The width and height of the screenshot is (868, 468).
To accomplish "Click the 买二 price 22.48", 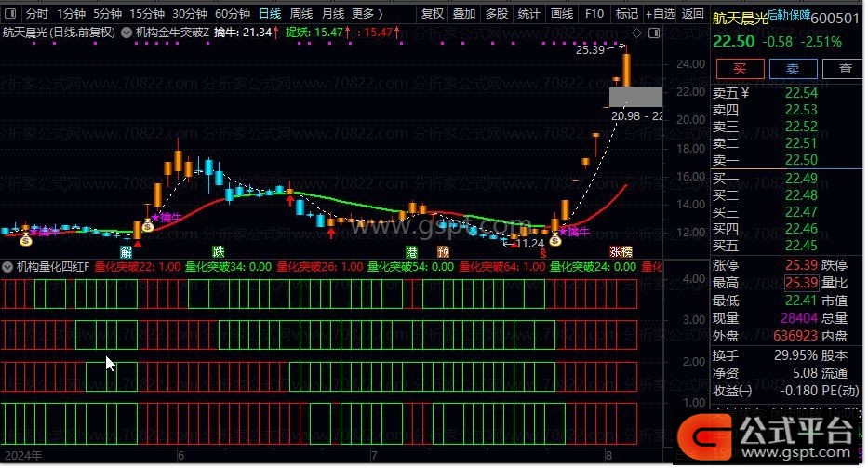I will (801, 195).
